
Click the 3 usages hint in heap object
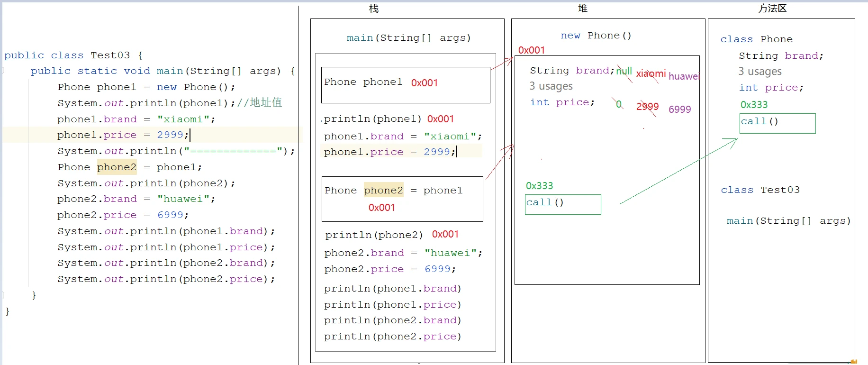(x=551, y=86)
